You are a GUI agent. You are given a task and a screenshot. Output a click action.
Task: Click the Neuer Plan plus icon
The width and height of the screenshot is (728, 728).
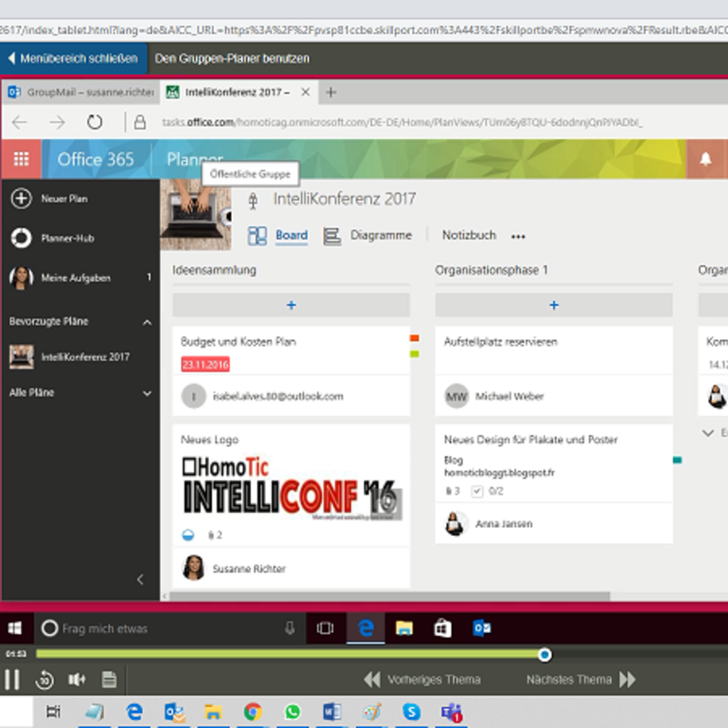tap(21, 198)
